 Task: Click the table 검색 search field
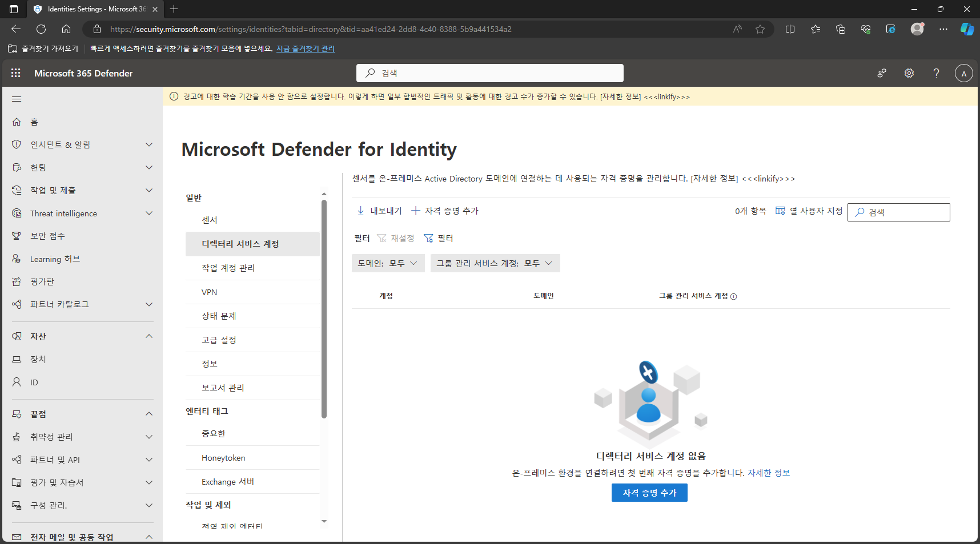(899, 212)
